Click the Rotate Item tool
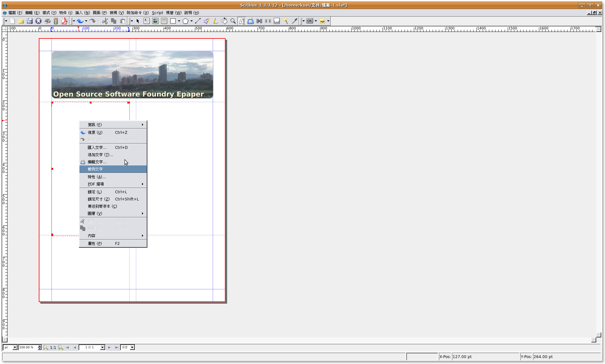The width and height of the screenshot is (605, 364). click(224, 21)
